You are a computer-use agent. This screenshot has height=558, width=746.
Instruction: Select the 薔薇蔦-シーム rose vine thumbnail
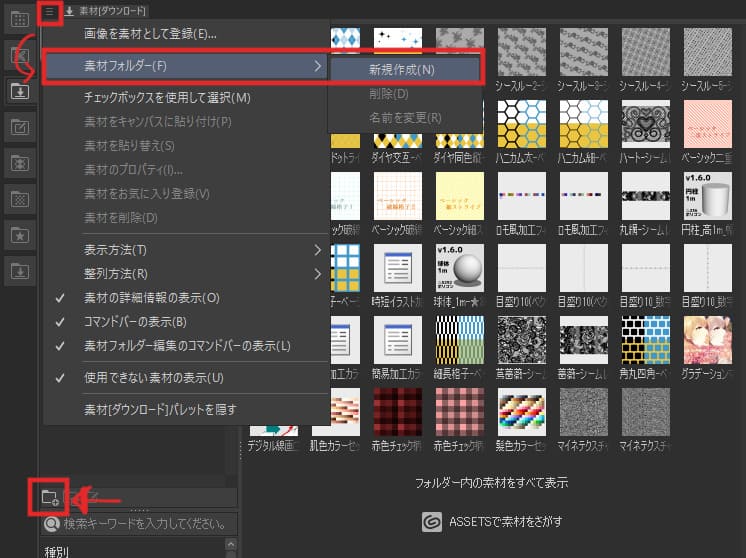tap(521, 340)
